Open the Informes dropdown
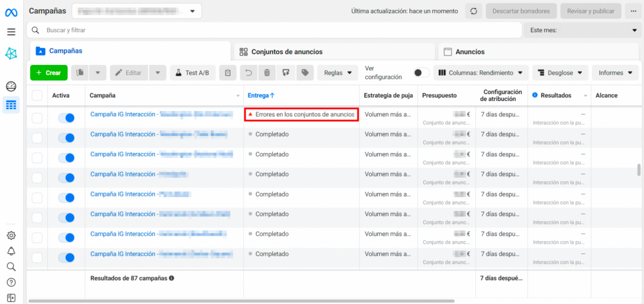The image size is (644, 304). (x=615, y=73)
